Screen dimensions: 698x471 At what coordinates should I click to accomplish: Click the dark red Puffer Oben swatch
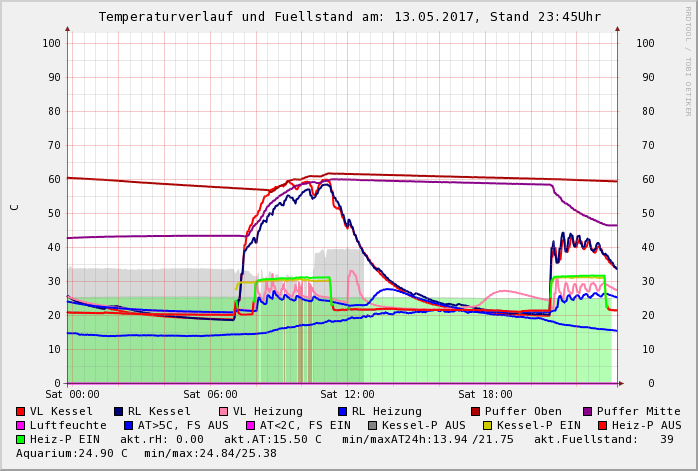476,411
